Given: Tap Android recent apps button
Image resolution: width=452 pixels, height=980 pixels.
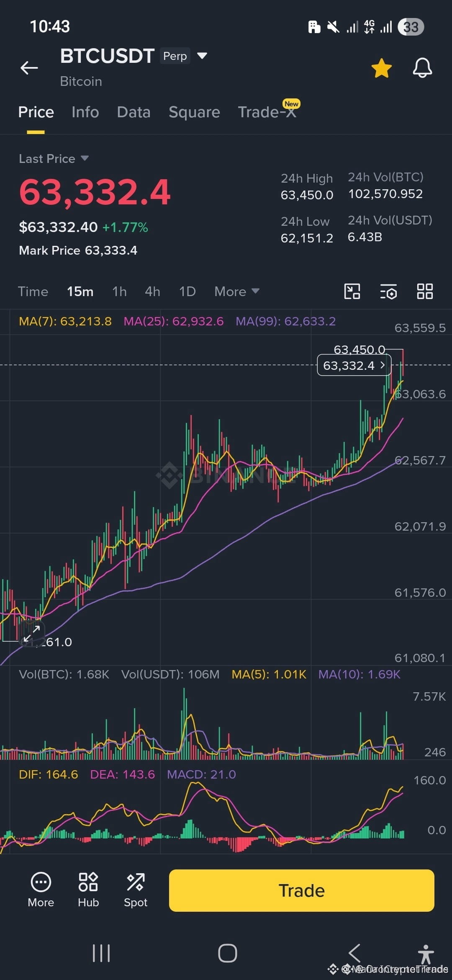Looking at the screenshot, I should (101, 954).
